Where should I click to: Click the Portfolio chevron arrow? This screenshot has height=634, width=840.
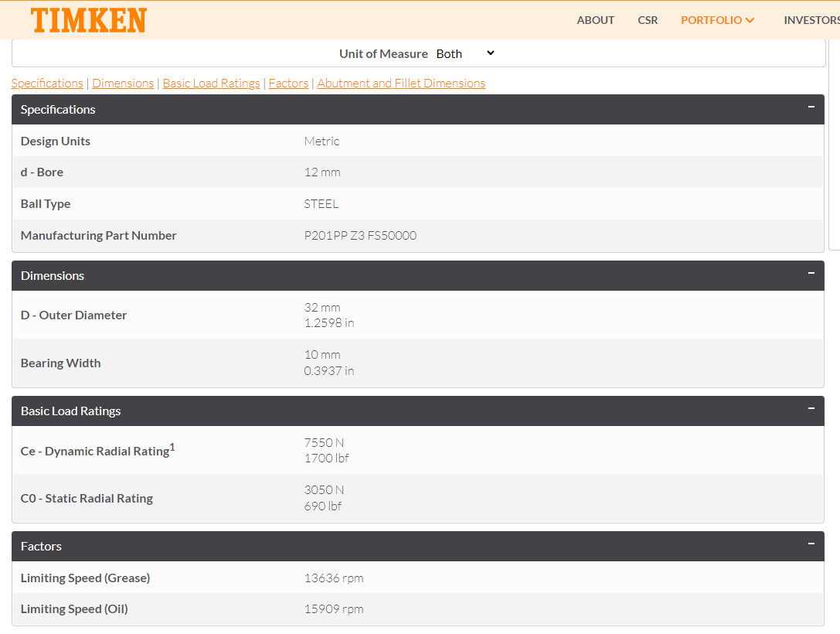750,20
